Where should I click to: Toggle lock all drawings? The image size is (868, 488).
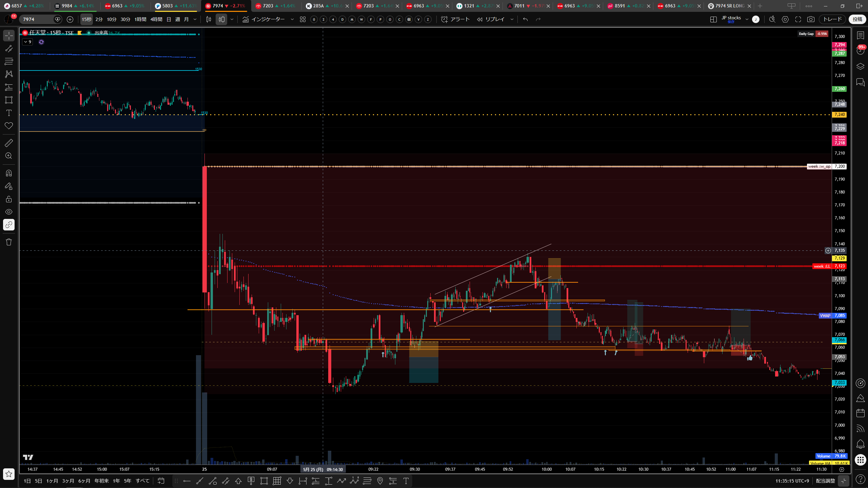click(9, 199)
